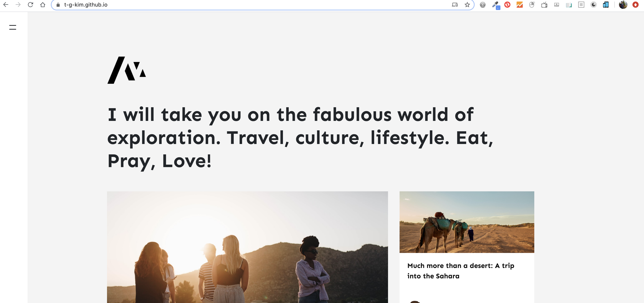Click the red circular sync extension icon
Viewport: 644px width, 303px height.
coord(507,4)
